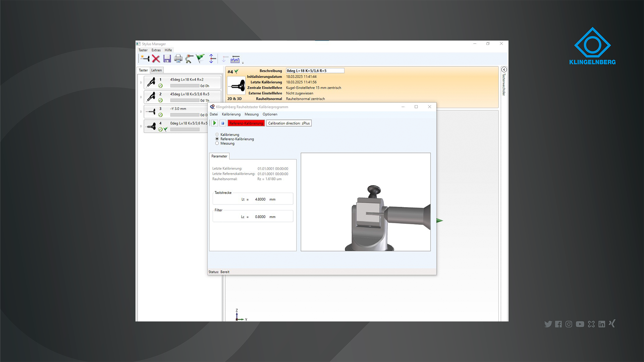Expand the Tasterwechsler side panel arrow
The height and width of the screenshot is (362, 644).
[504, 69]
